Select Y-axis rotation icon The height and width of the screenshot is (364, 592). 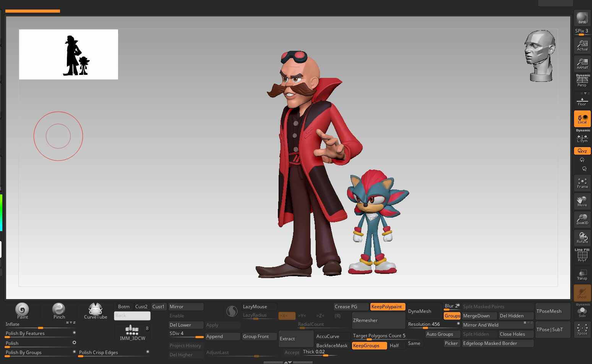(x=582, y=160)
